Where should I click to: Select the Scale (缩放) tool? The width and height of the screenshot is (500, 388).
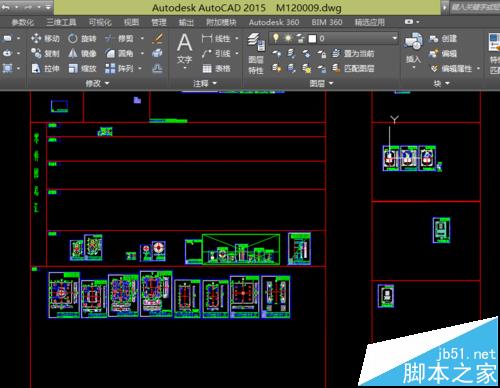(x=82, y=68)
